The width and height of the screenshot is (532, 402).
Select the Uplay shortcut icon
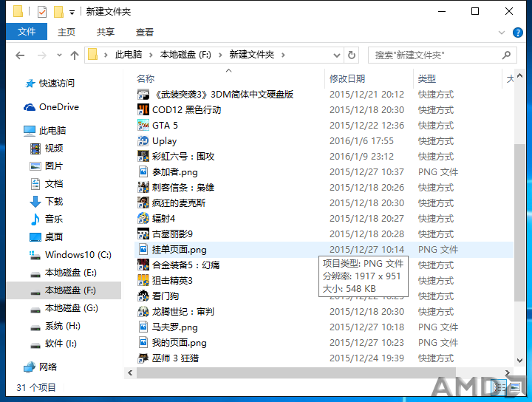click(x=143, y=141)
